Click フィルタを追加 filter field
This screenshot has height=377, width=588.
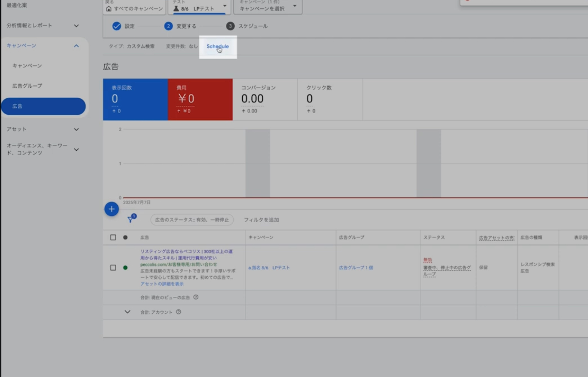click(261, 220)
